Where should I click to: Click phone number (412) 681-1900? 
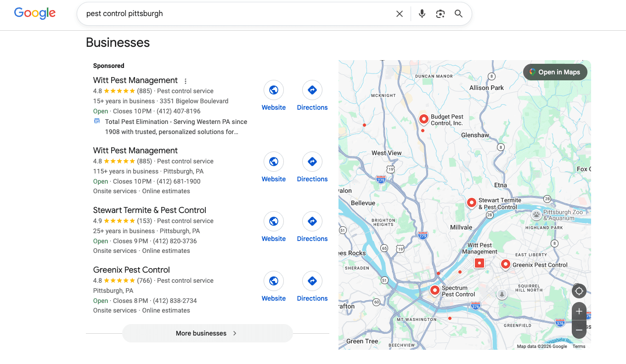179,181
